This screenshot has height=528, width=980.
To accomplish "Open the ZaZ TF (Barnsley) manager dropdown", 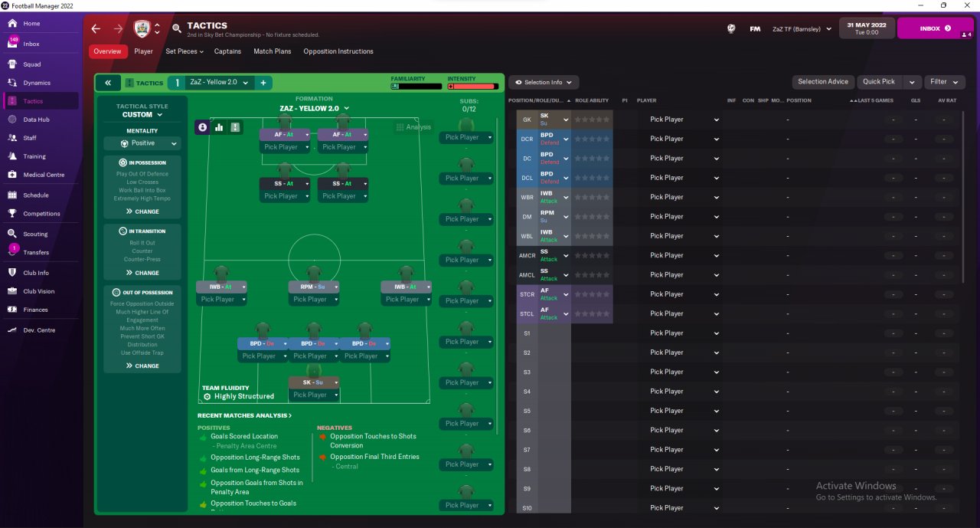I will (x=802, y=29).
